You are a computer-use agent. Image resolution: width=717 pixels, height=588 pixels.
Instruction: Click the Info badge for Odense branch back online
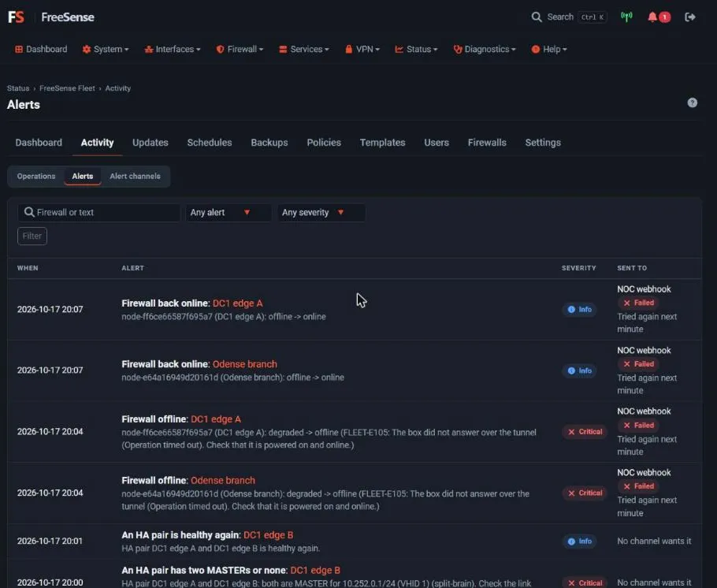click(579, 370)
